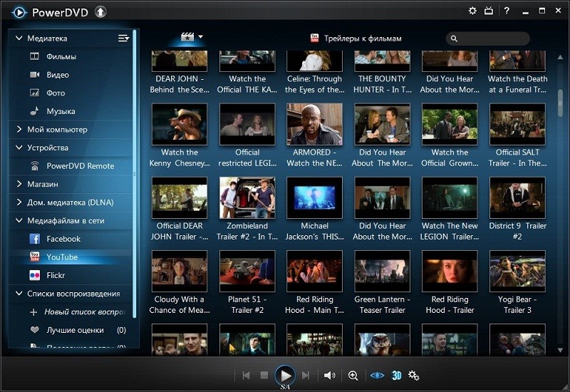570x392 pixels.
Task: Open movie category dropdown arrow
Action: pyautogui.click(x=200, y=37)
